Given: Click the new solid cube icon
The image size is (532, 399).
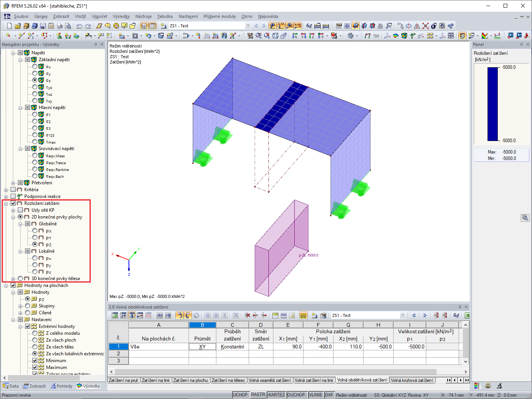Looking at the screenshot, I should pos(161,36).
